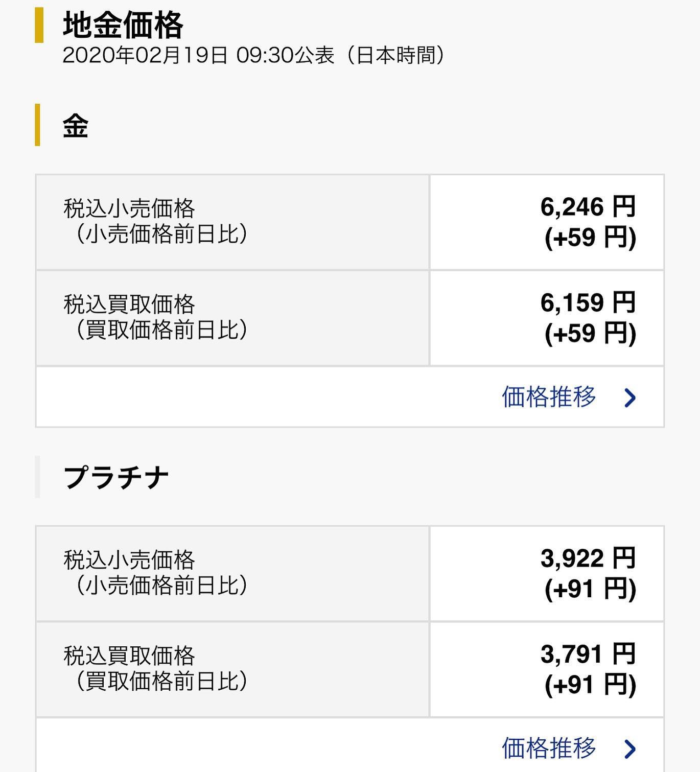
Task: Click the platinum 税込買取価格 label cell
Action: [232, 669]
